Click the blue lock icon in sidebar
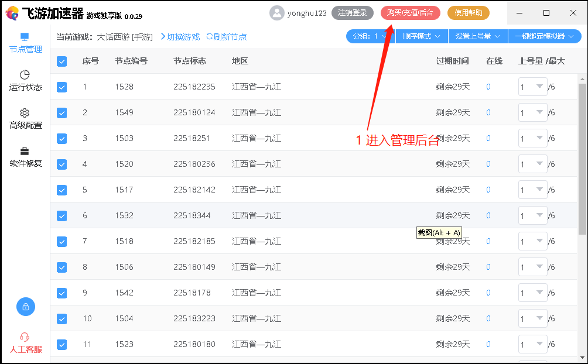Screen dimensions: 588x364 coord(25,306)
